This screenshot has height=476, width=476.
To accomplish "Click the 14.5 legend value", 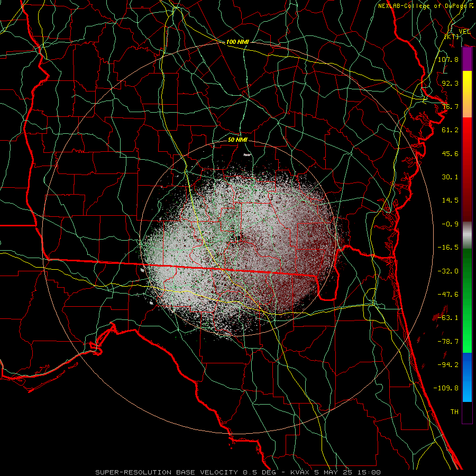I will (450, 200).
